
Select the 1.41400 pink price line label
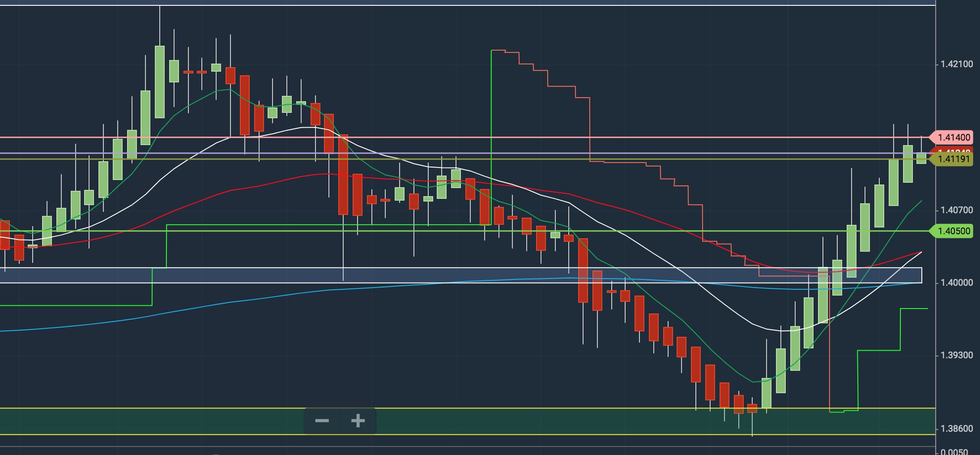pos(950,137)
